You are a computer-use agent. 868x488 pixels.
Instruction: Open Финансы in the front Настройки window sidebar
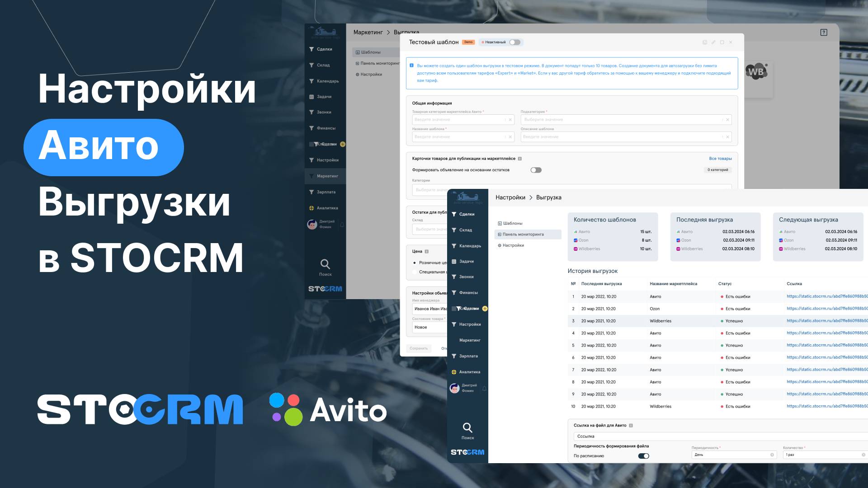[464, 293]
